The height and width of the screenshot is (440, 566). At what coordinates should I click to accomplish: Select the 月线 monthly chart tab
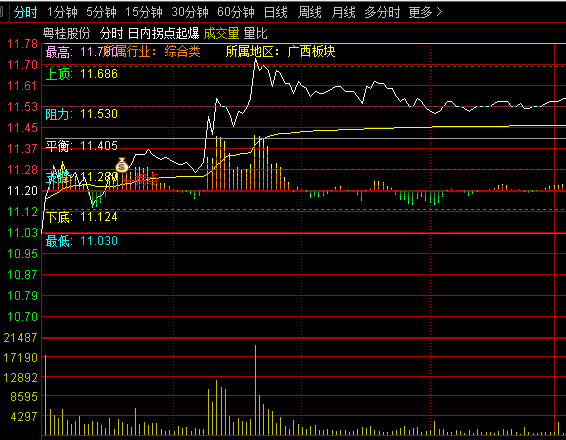(343, 12)
